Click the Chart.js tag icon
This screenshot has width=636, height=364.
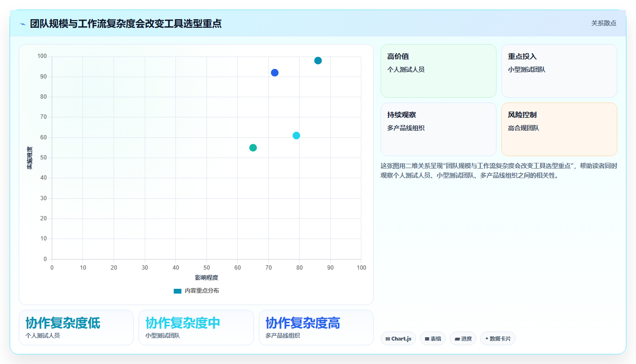click(388, 339)
